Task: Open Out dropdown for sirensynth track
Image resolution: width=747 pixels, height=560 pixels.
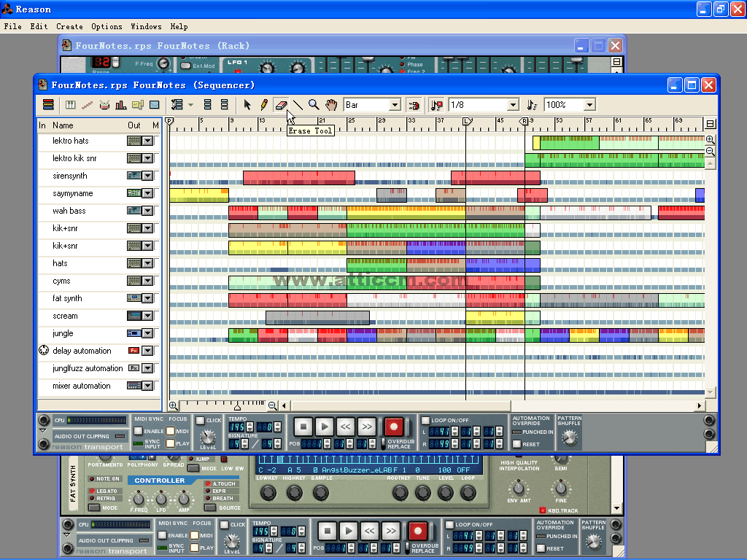Action: tap(147, 176)
